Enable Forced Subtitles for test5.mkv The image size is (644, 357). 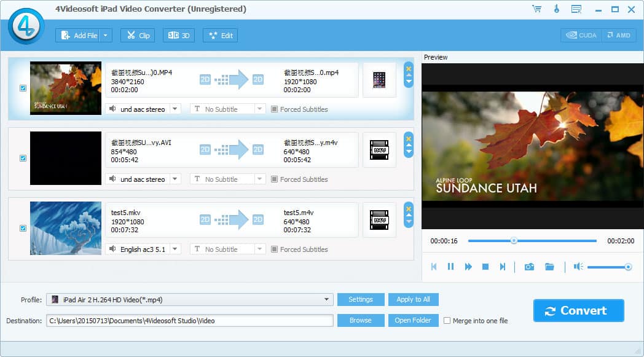[x=274, y=249]
